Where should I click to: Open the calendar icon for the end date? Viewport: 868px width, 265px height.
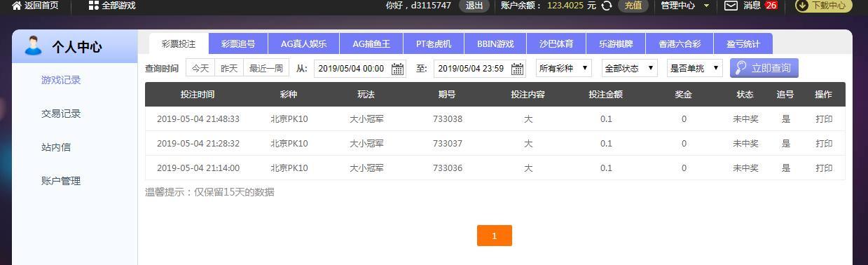pyautogui.click(x=517, y=69)
